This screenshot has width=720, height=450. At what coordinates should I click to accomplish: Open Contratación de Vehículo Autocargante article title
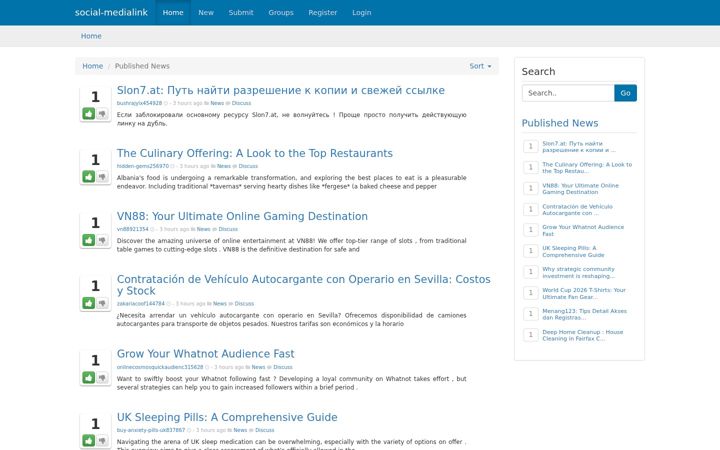304,285
